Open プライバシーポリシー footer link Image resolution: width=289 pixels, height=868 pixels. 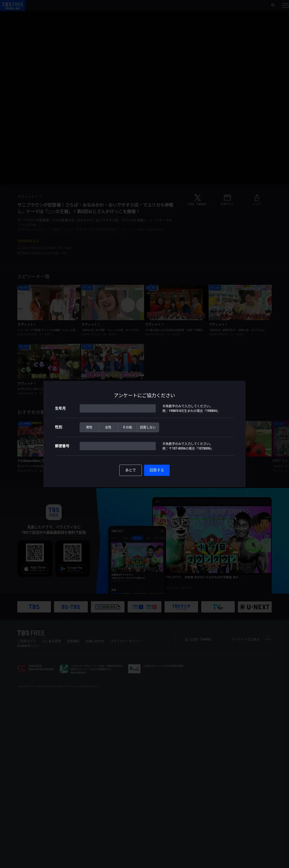pyautogui.click(x=126, y=641)
